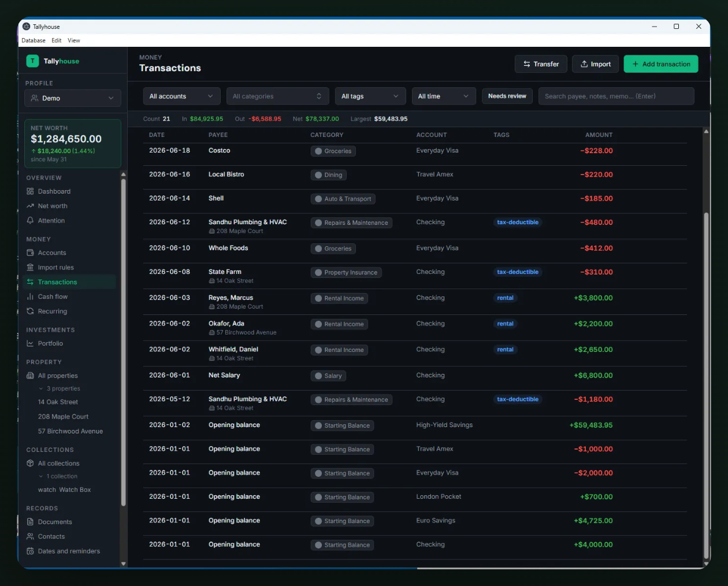This screenshot has width=728, height=586.
Task: Open the View menu
Action: point(74,40)
